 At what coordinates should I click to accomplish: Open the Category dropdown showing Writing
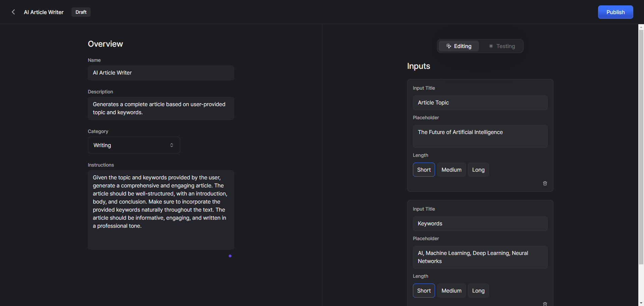click(134, 145)
